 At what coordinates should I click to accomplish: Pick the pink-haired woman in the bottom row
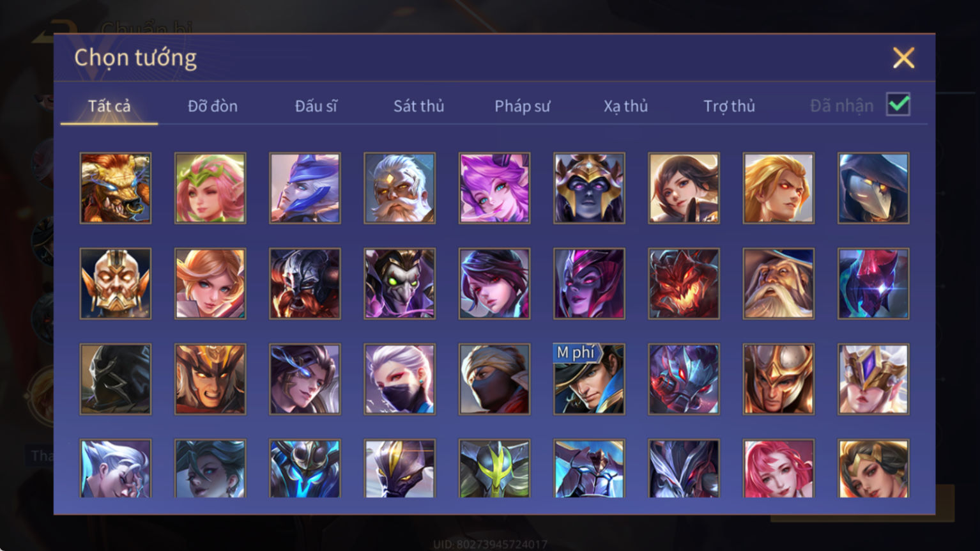tap(779, 469)
